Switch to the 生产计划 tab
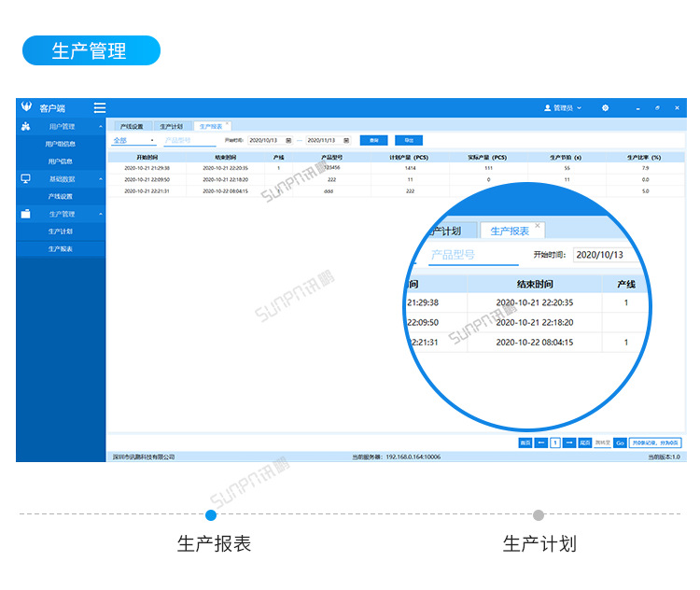The height and width of the screenshot is (590, 700). 172,126
